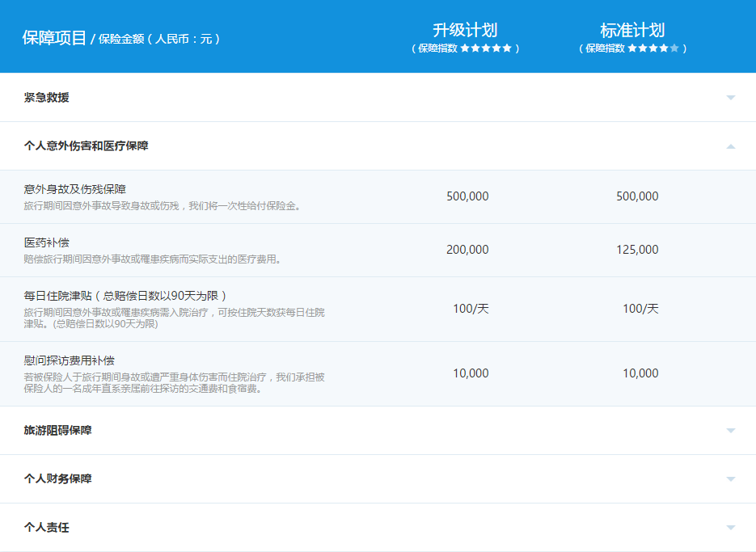Viewport: 756px width, 552px height.
Task: Click the 个人财务保障 section title
Action: [x=58, y=478]
